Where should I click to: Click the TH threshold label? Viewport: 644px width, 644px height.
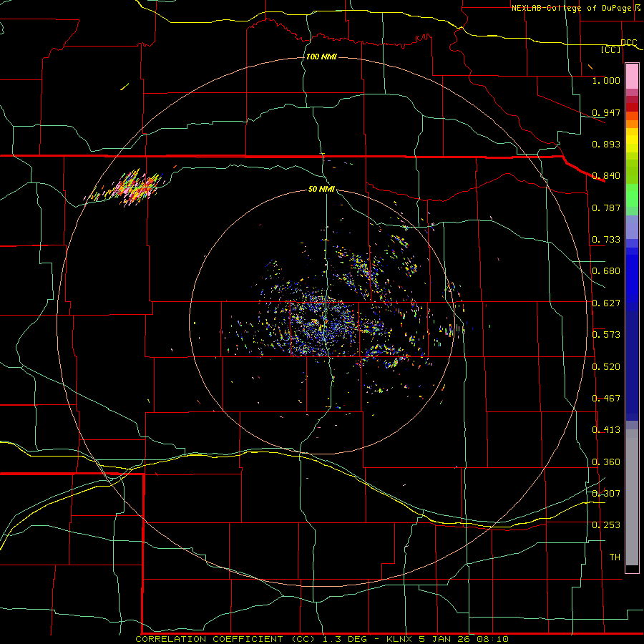point(615,557)
